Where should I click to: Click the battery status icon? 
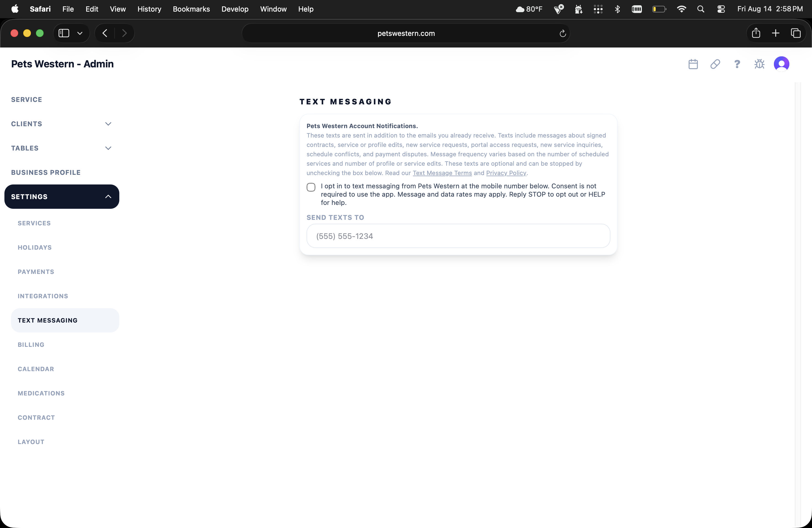pos(659,9)
